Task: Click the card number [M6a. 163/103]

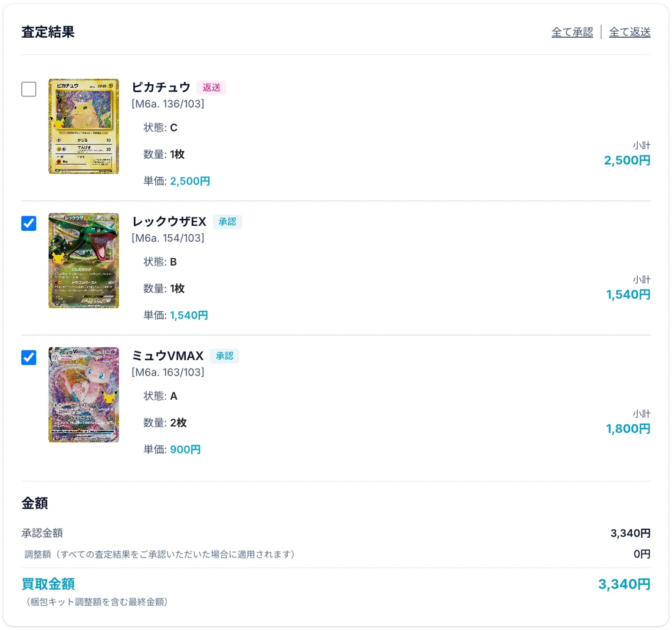Action: click(x=168, y=372)
